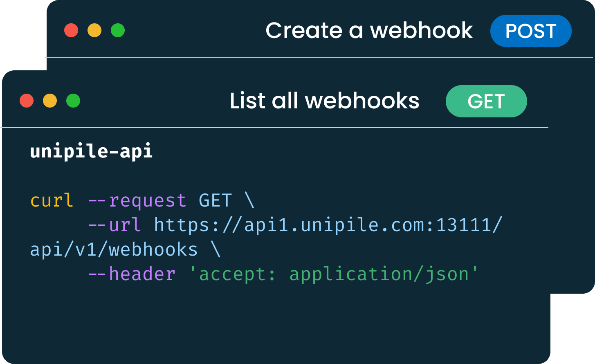The image size is (595, 364).
Task: Click the red traffic light on the webhook creation window
Action: pyautogui.click(x=72, y=31)
